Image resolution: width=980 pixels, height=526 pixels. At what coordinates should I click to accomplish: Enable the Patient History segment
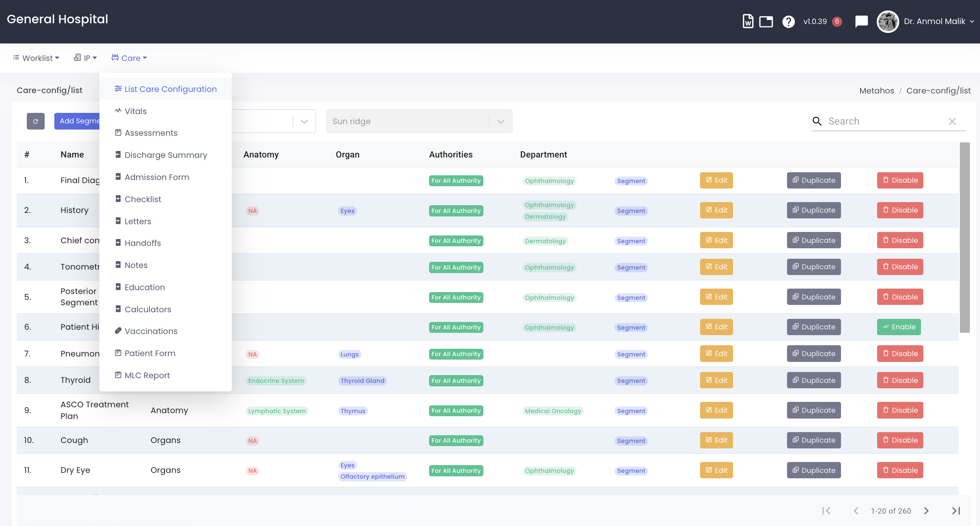click(x=898, y=327)
